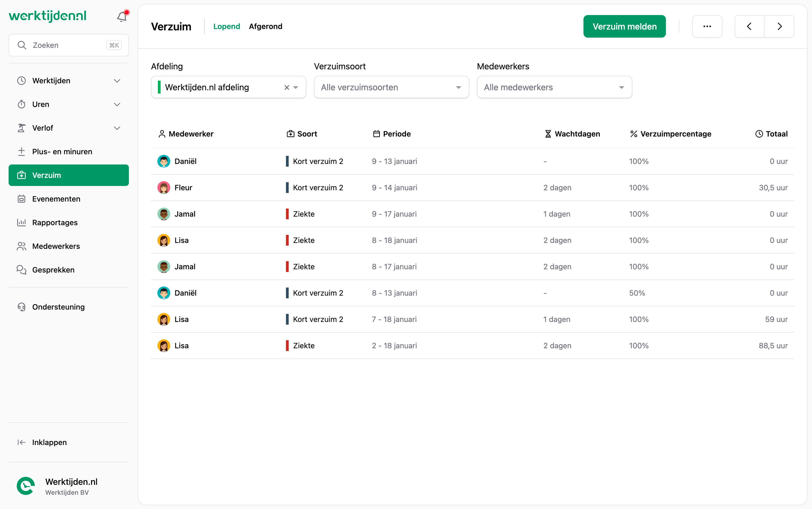
Task: Click the 50% verzuimpercentage for Daniël
Action: click(637, 293)
